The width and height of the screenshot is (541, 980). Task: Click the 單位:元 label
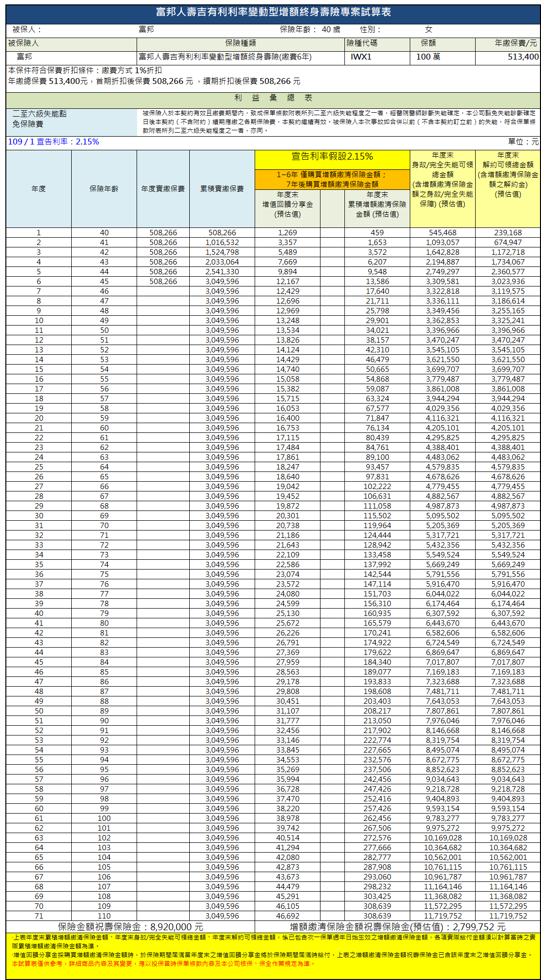click(523, 142)
